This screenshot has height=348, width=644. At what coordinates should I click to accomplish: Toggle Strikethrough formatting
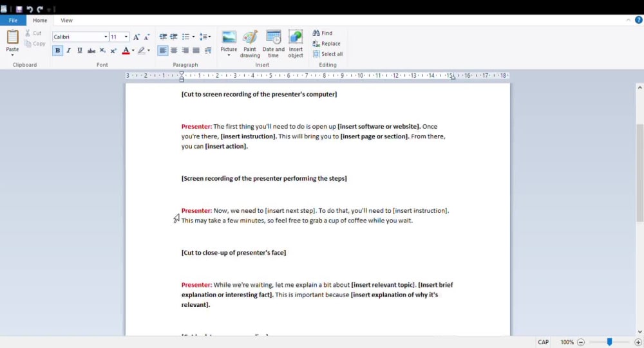(x=91, y=50)
